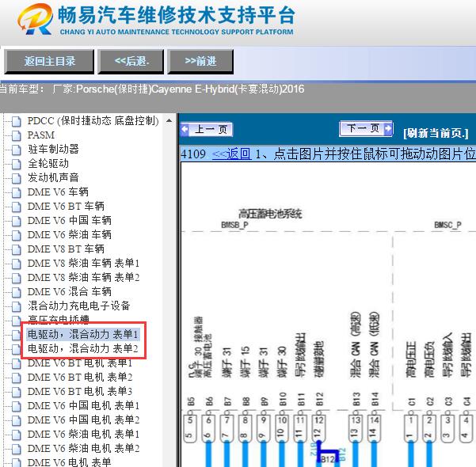Open PDCC (保时捷动态 底盘控制) entry
476x467 pixels.
tap(93, 121)
